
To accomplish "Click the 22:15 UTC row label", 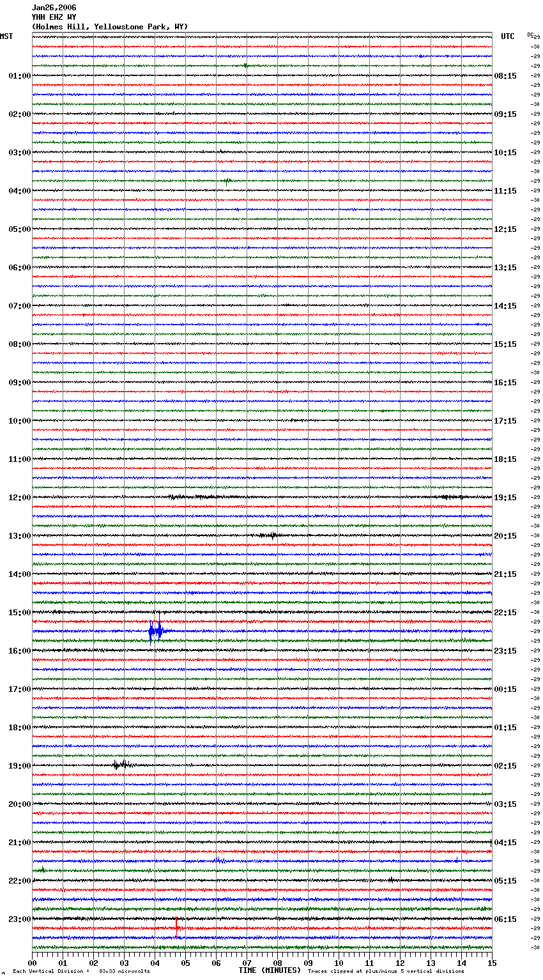I will click(505, 613).
